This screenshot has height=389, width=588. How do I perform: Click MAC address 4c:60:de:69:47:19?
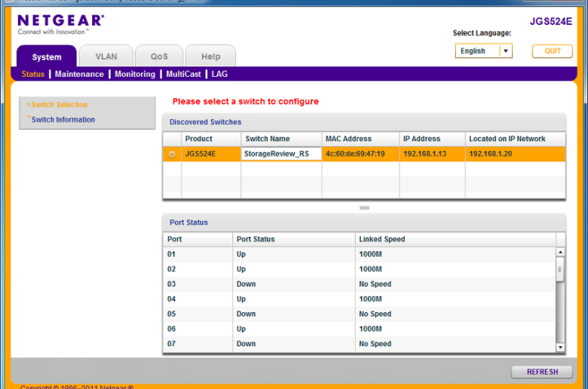[x=355, y=154]
